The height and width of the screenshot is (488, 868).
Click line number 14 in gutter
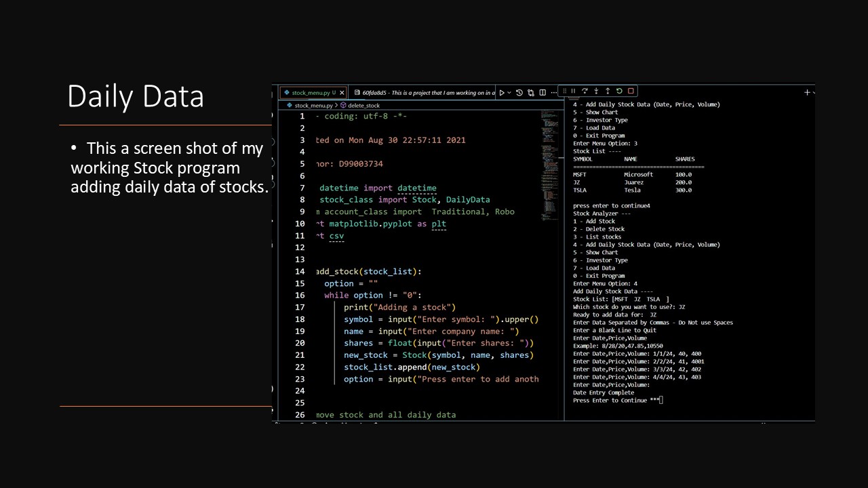tap(300, 272)
